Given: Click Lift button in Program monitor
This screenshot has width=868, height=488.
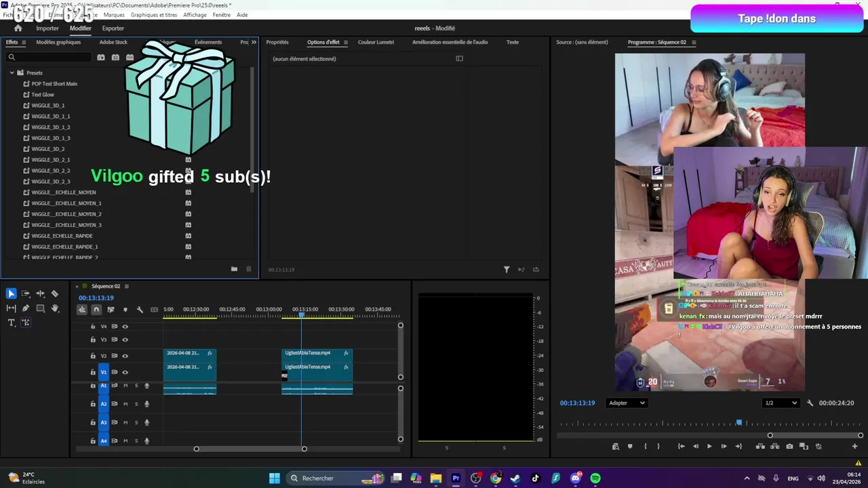Looking at the screenshot, I should (x=760, y=446).
